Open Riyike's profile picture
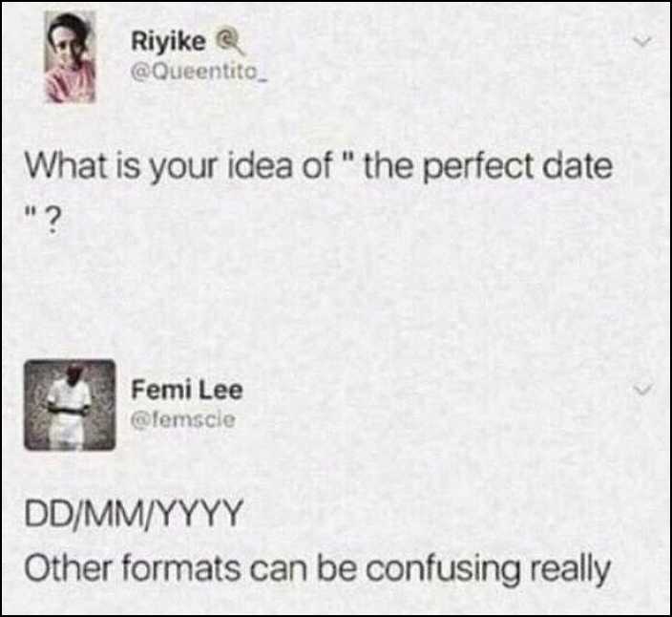This screenshot has width=672, height=617. [70, 58]
